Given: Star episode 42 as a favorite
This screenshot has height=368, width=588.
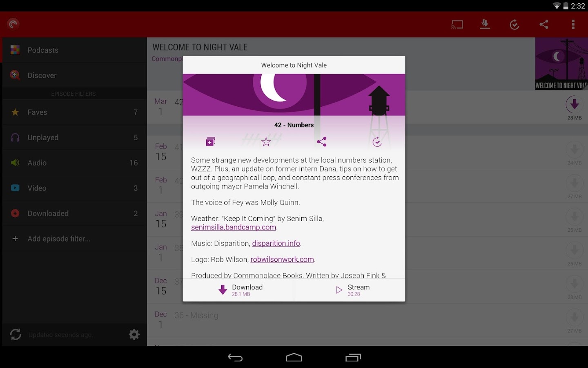Looking at the screenshot, I should 266,142.
